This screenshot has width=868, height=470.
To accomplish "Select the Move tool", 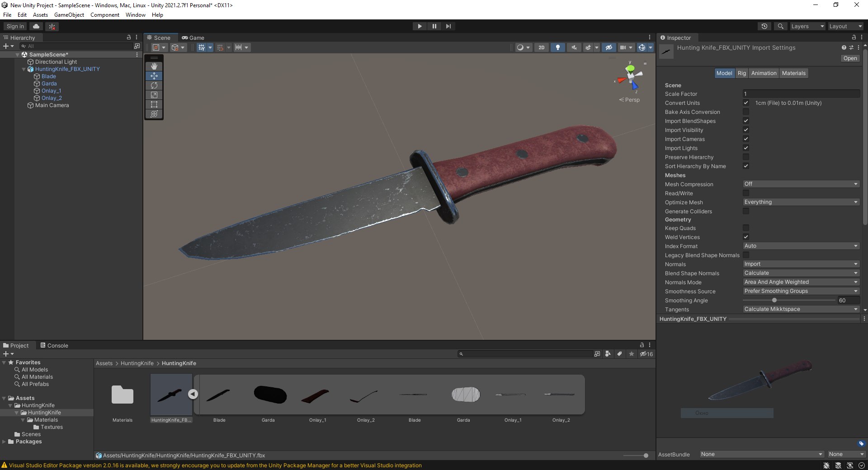I will point(154,76).
